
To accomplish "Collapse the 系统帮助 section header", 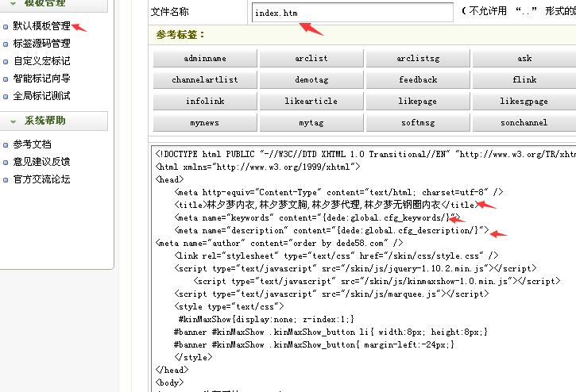I will click(54, 121).
